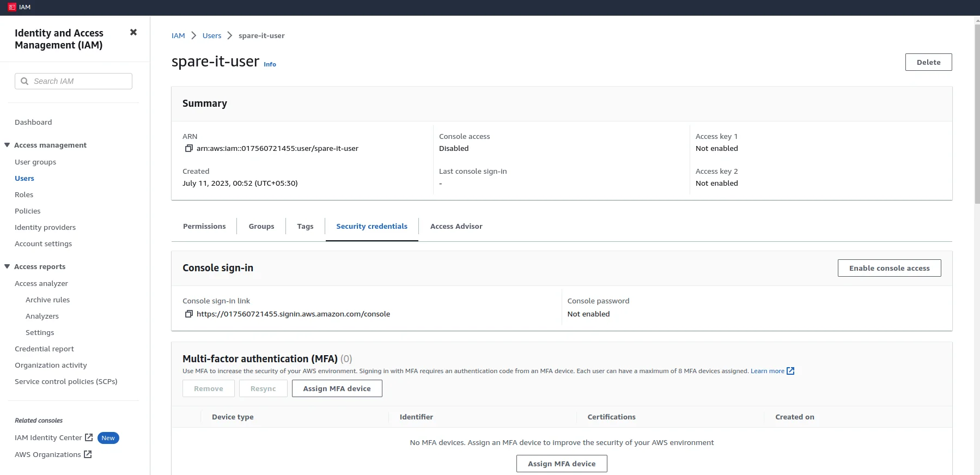Sort by Identifier column
Image resolution: width=980 pixels, height=475 pixels.
pos(416,417)
